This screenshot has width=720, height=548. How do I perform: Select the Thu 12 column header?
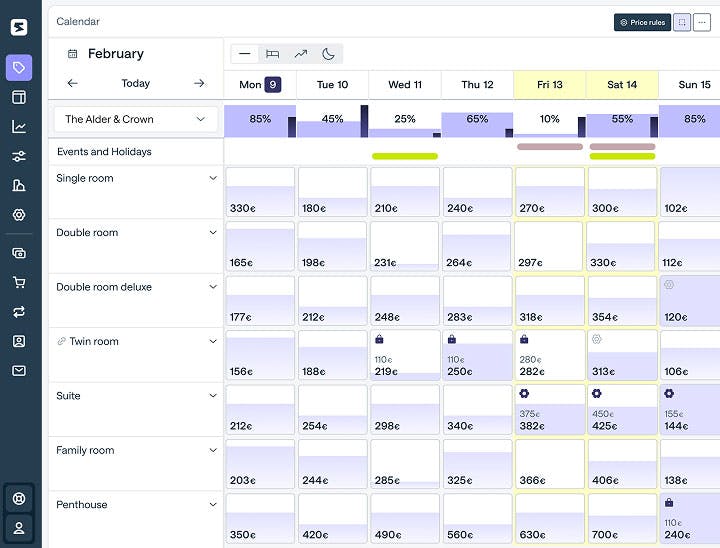[x=477, y=85]
